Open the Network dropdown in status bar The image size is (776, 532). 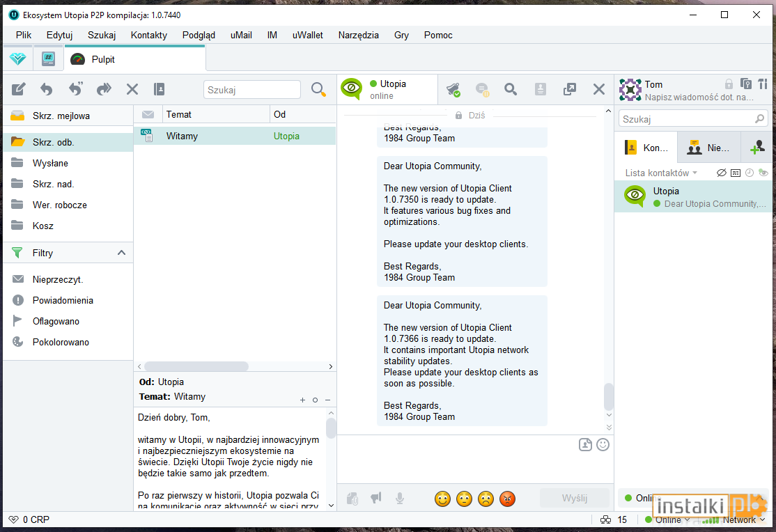[734, 519]
